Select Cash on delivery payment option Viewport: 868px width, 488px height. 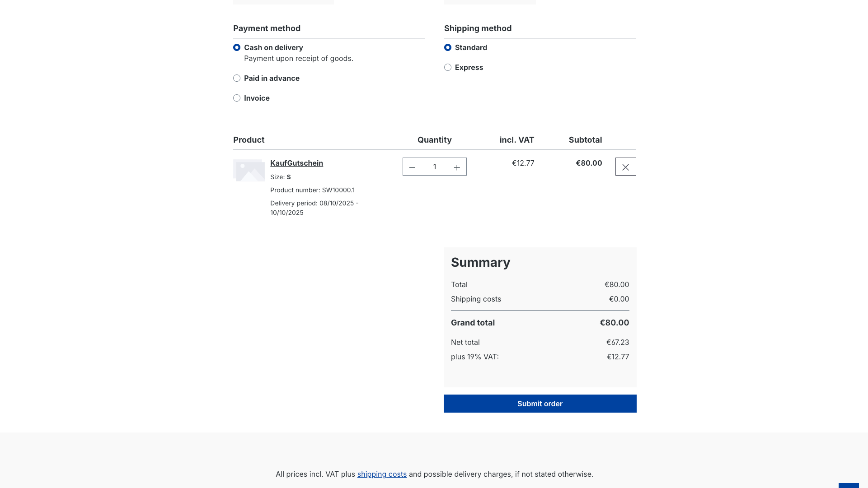237,47
